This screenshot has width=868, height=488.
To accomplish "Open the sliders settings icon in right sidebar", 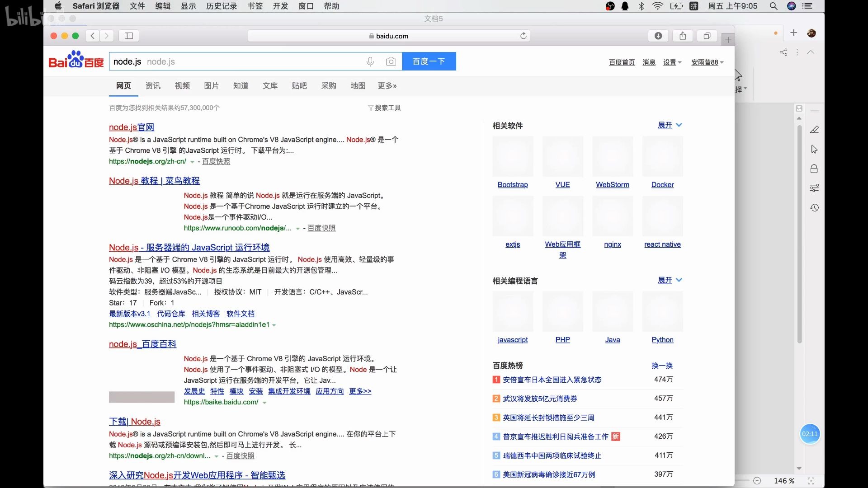I will 814,188.
